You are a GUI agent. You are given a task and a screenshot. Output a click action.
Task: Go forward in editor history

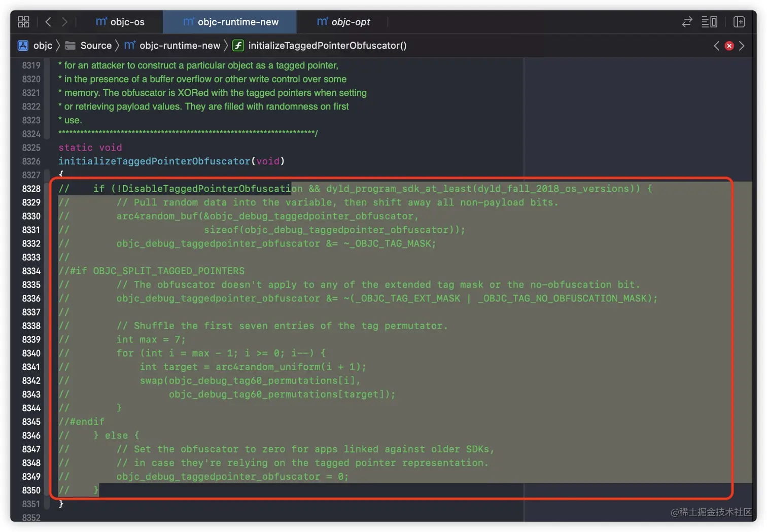(x=64, y=22)
